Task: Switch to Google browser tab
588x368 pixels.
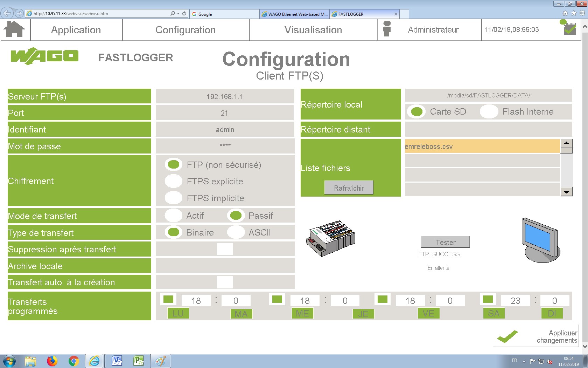Action: [x=224, y=14]
